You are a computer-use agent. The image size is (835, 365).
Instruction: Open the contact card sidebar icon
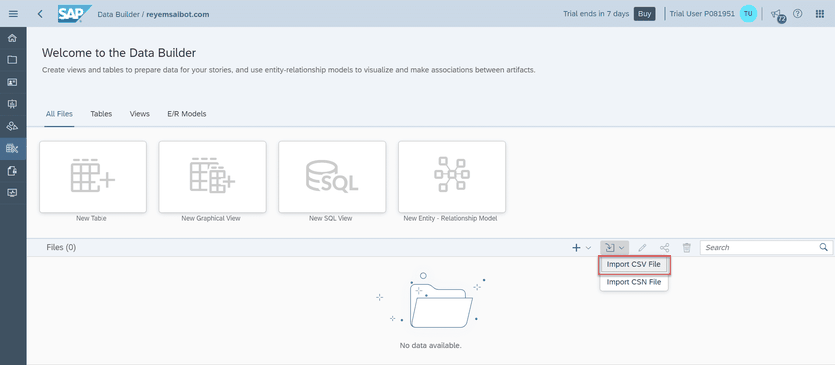pyautogui.click(x=12, y=82)
